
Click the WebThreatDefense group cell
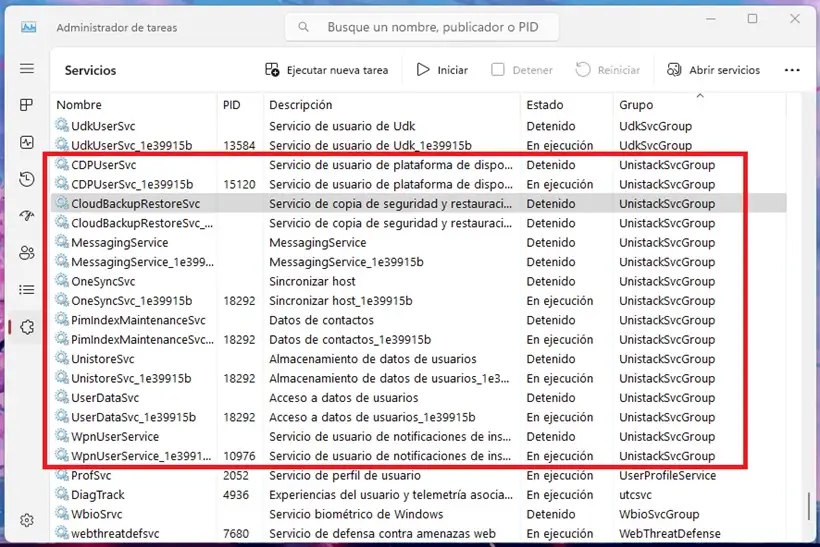coord(669,533)
